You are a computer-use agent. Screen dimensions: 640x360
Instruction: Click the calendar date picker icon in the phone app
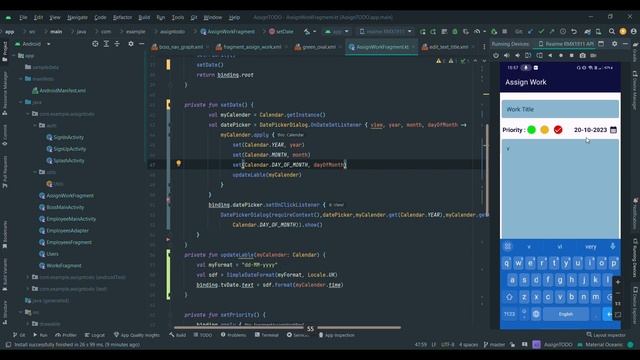613,130
